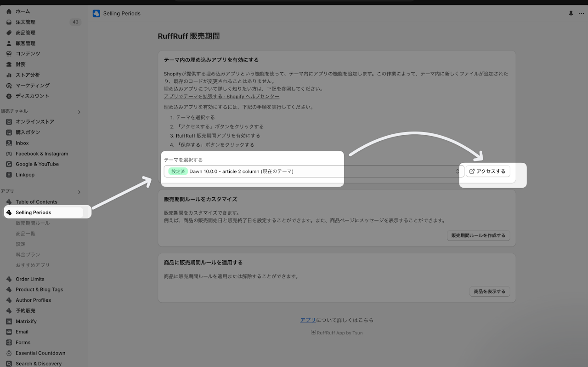Click the Email app envelope icon
The image size is (588, 367).
click(x=9, y=332)
